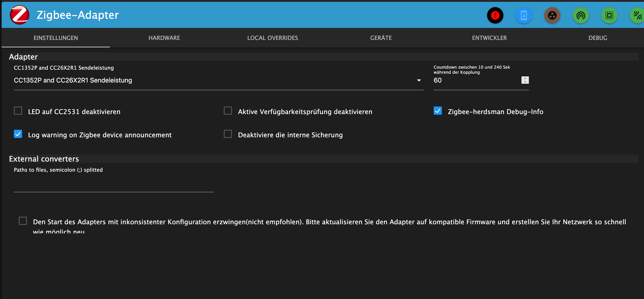Image resolution: width=644 pixels, height=299 pixels.
Task: Open the Geräte tab
Action: (381, 38)
